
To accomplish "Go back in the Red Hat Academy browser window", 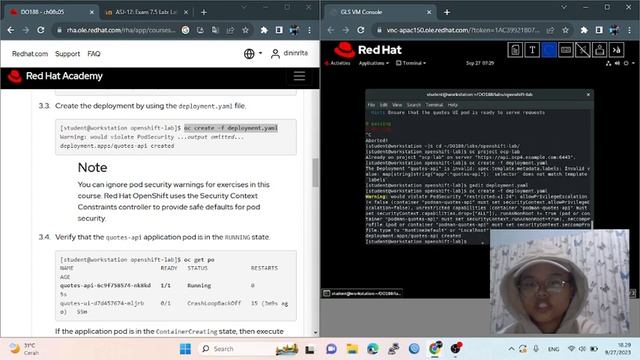I will coord(11,30).
